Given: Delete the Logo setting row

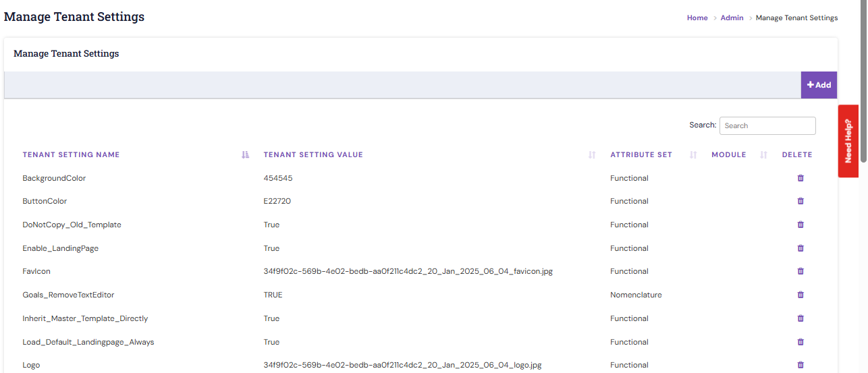Looking at the screenshot, I should pos(801,365).
